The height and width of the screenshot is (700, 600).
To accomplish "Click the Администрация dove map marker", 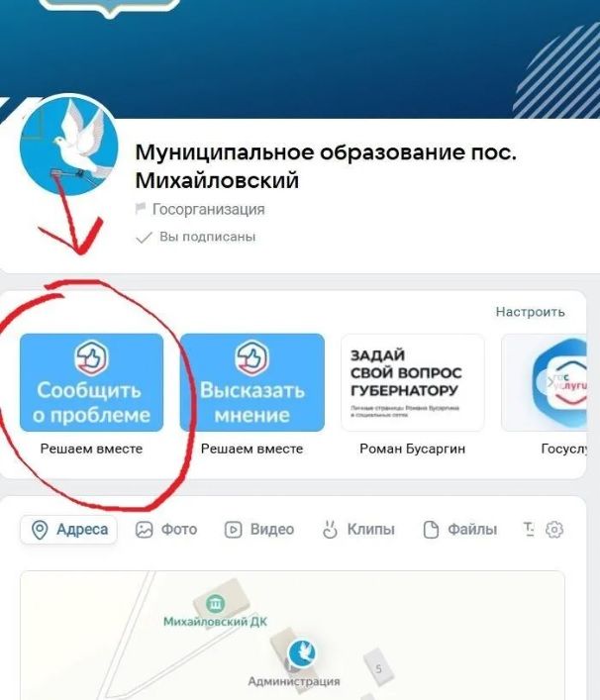I will click(302, 652).
